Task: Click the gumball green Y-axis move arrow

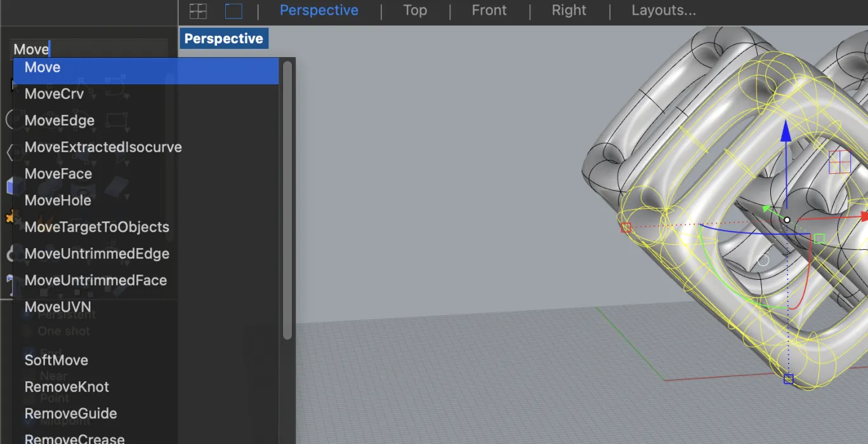Action: click(767, 208)
